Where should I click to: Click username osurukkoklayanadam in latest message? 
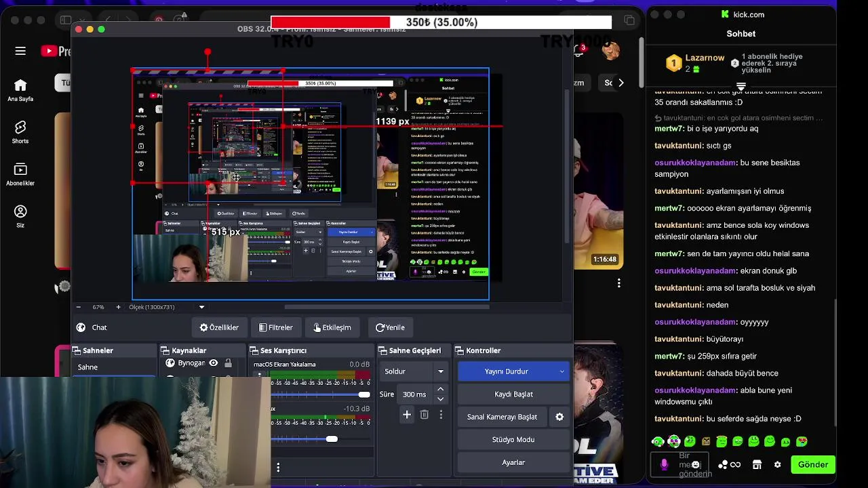(x=695, y=390)
